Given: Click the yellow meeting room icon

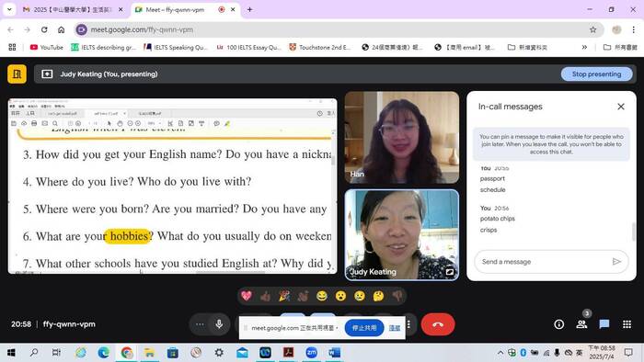Looking at the screenshot, I should coord(17,74).
